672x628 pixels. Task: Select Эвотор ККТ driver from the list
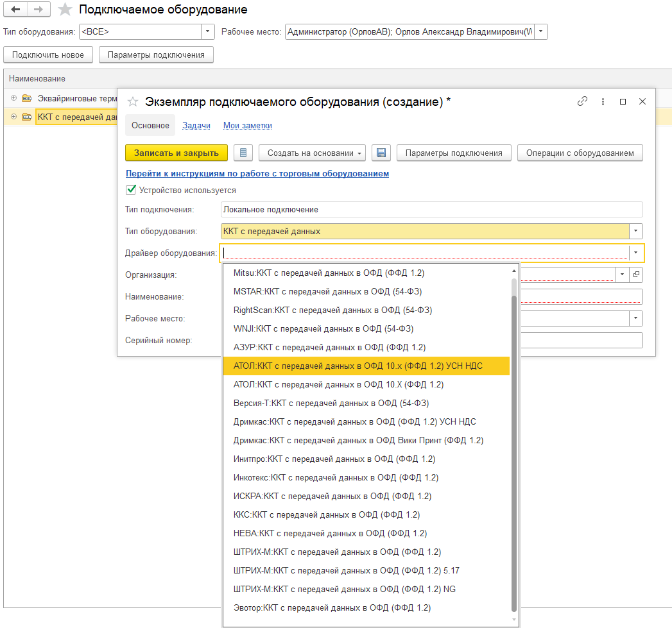[332, 607]
